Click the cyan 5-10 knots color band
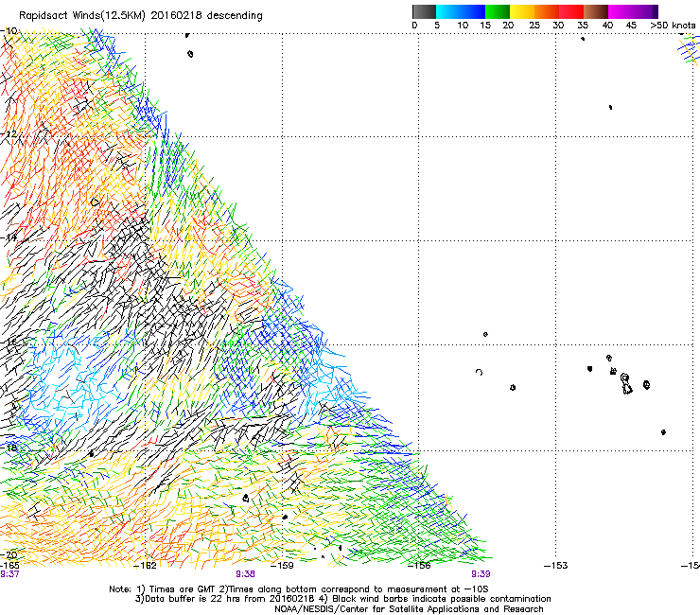The image size is (700, 615). [x=447, y=11]
